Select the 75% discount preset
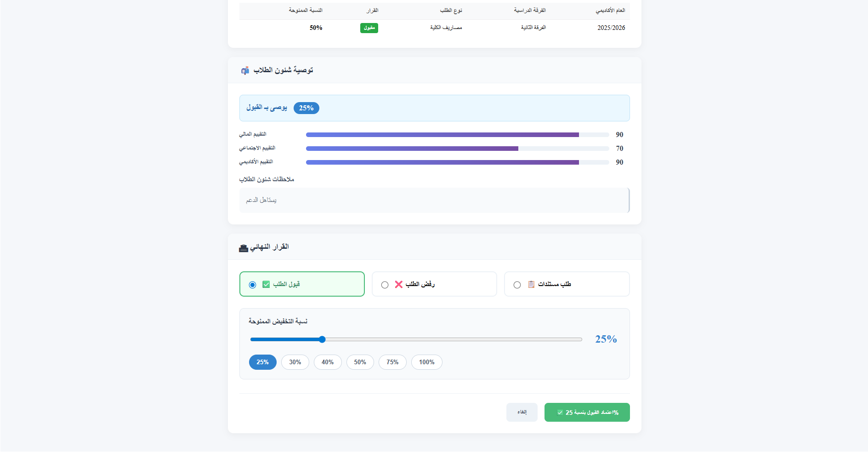This screenshot has width=868, height=453. coord(392,362)
